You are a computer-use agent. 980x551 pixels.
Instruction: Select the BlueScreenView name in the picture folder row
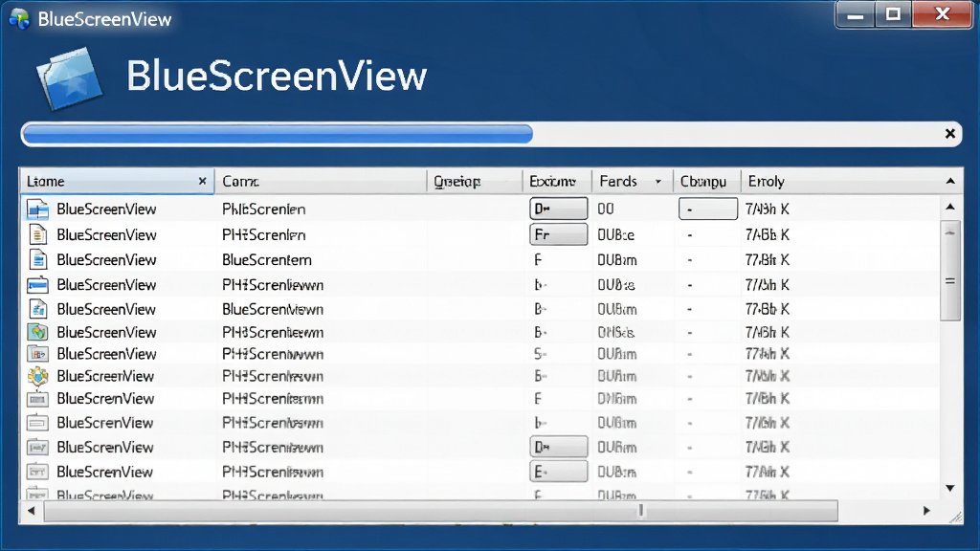coord(106,354)
